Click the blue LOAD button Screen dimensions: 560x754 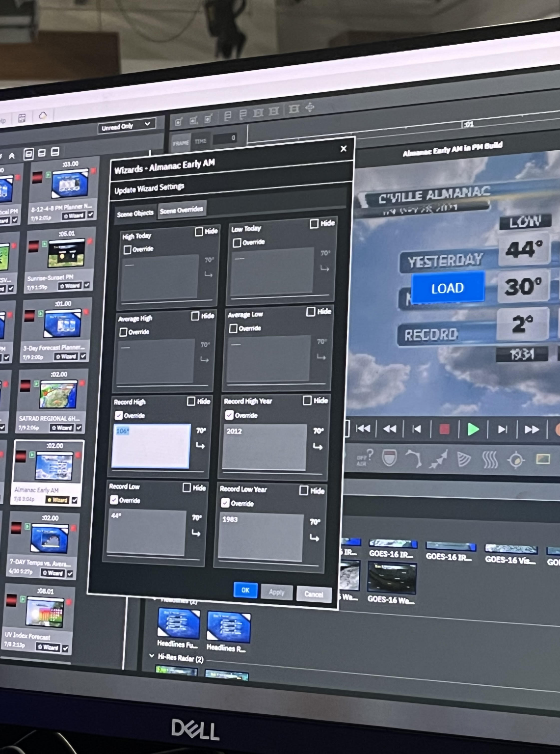(x=448, y=288)
